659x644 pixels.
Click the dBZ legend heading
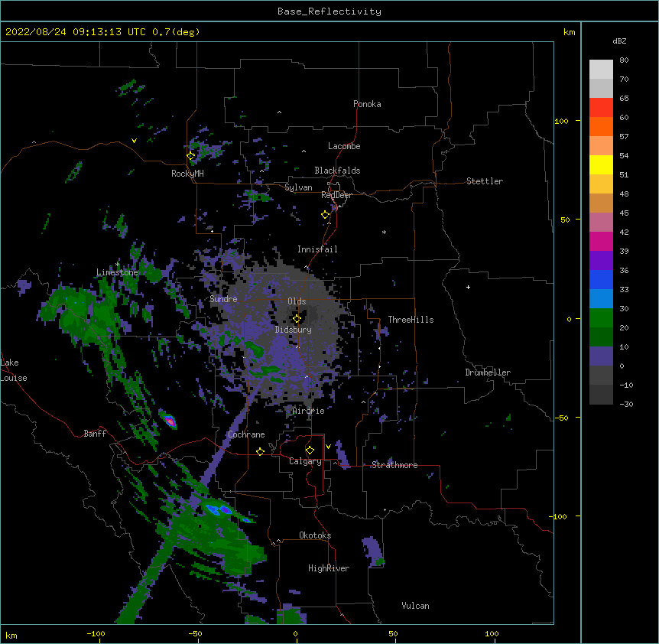[619, 41]
